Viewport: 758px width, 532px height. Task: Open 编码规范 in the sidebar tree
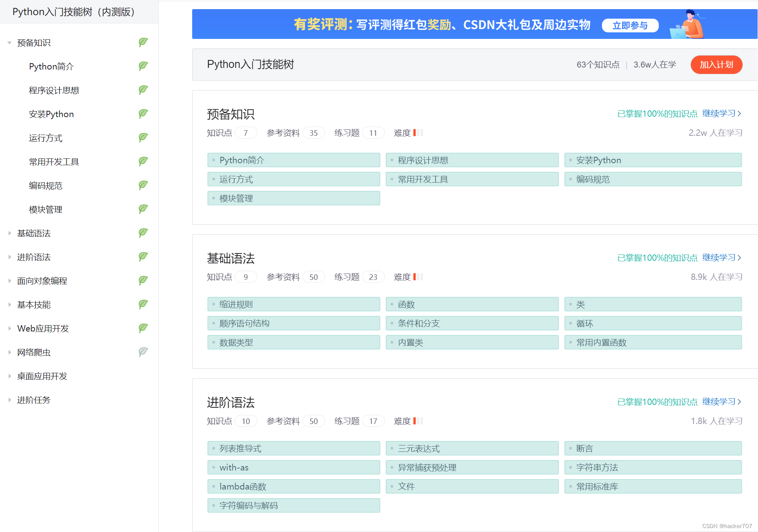[x=46, y=185]
